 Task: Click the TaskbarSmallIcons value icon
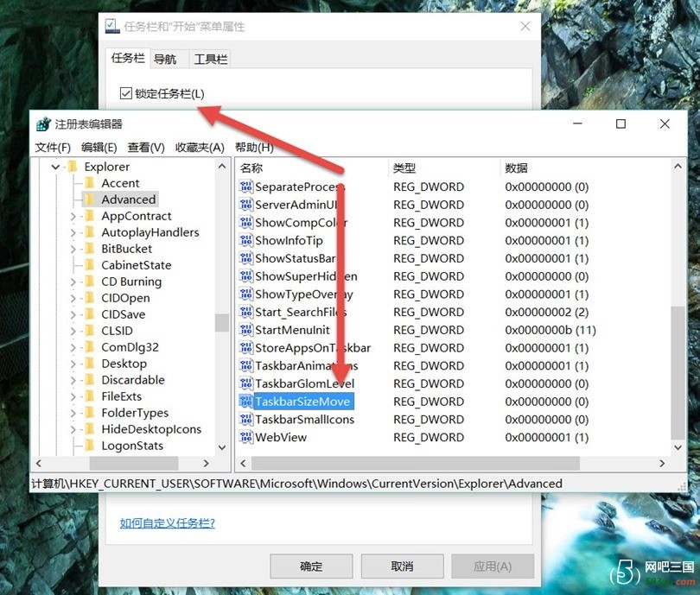tap(246, 419)
